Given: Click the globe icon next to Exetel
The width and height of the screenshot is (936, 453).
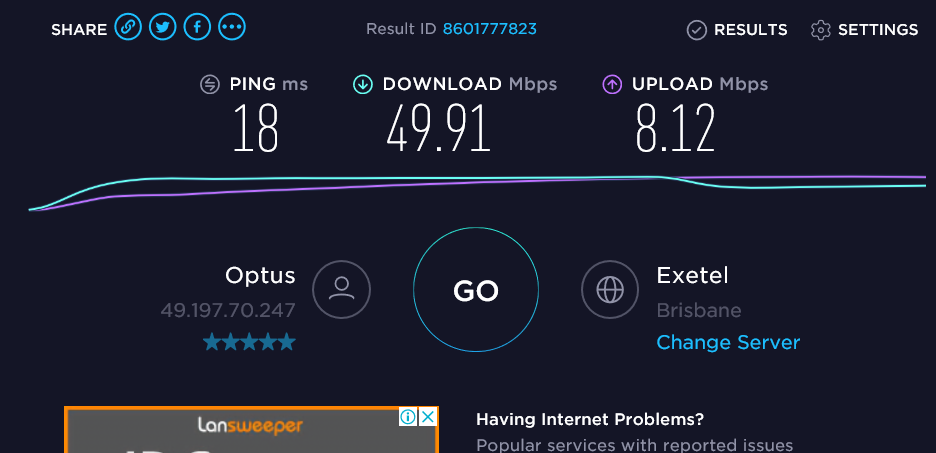Looking at the screenshot, I should (610, 289).
